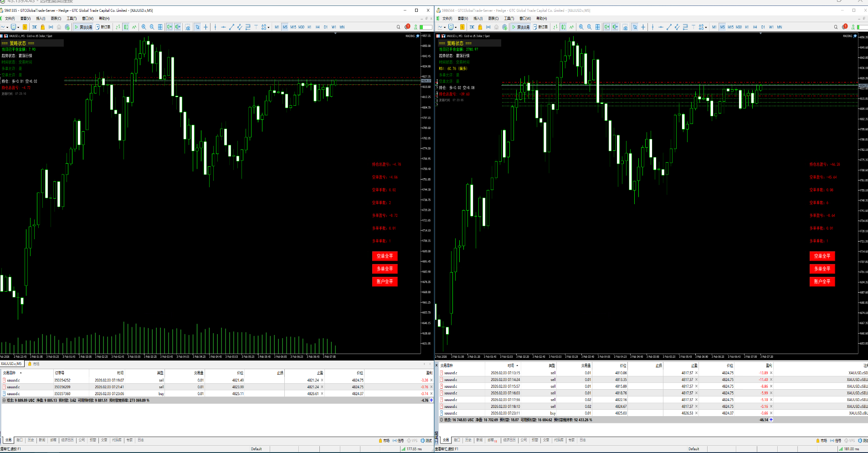This screenshot has height=453, width=868.
Task: Open search in the right window toolbar
Action: [x=836, y=27]
